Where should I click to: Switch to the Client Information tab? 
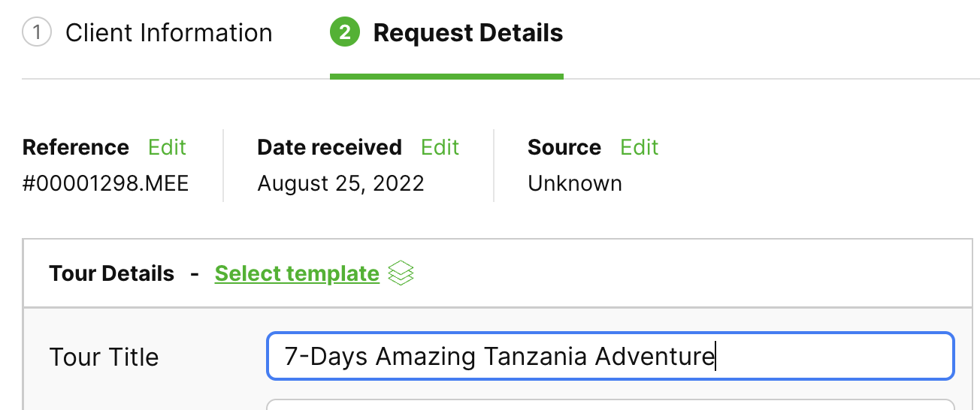[168, 33]
